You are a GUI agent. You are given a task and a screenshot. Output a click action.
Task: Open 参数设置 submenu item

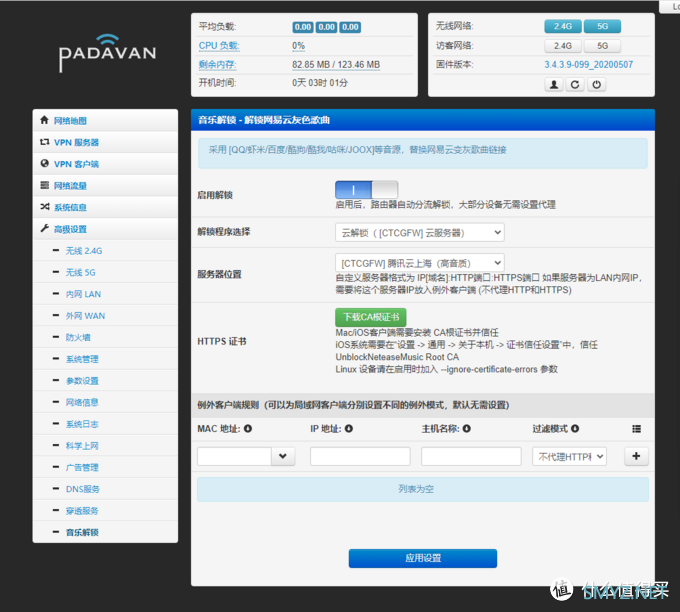105,381
